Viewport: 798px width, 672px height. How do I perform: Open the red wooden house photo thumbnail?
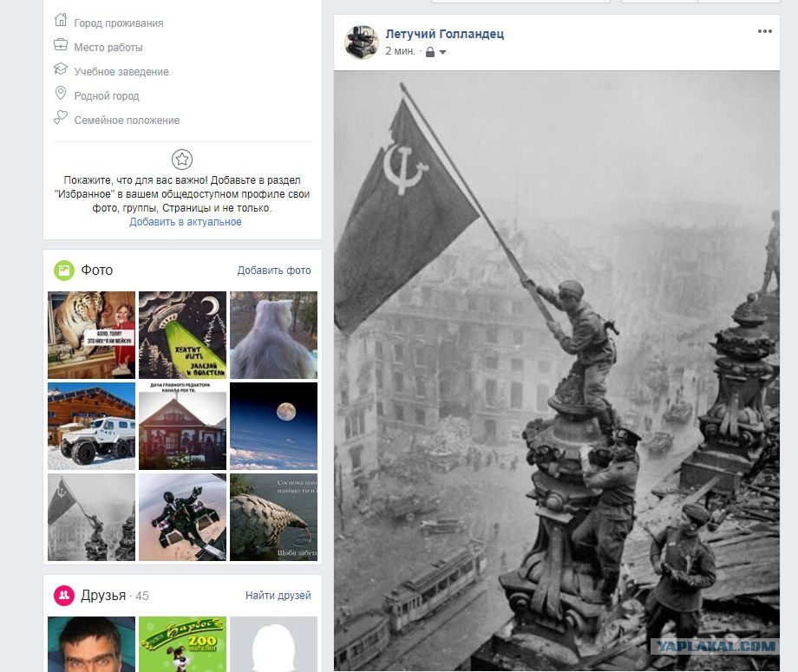pyautogui.click(x=183, y=426)
